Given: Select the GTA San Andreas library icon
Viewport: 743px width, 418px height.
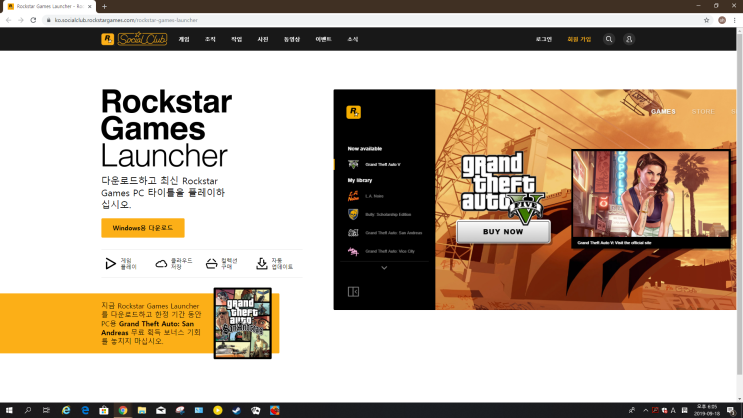Looking at the screenshot, I should pyautogui.click(x=353, y=233).
